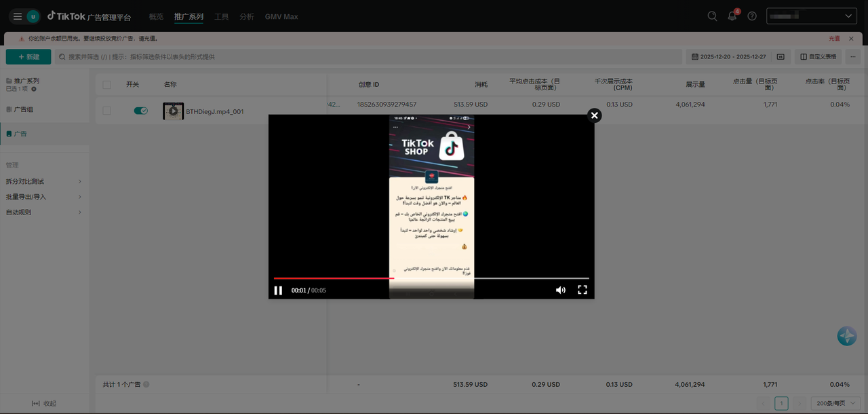The width and height of the screenshot is (868, 414).
Task: Sort by 千次展示成本 (CPM) header
Action: click(613, 84)
